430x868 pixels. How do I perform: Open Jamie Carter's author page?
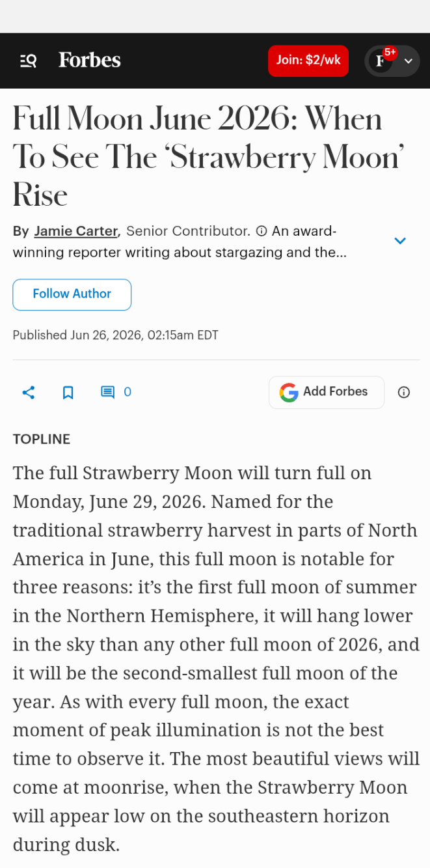pyautogui.click(x=76, y=231)
